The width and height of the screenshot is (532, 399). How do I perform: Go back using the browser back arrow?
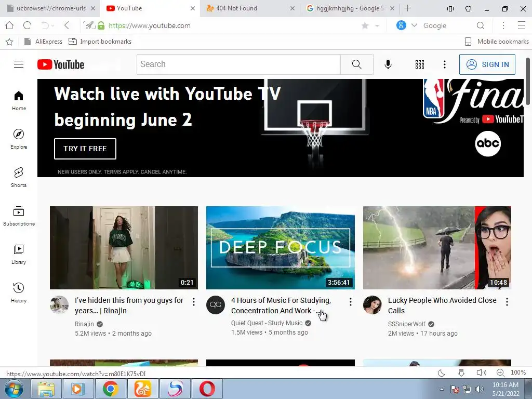(x=66, y=25)
